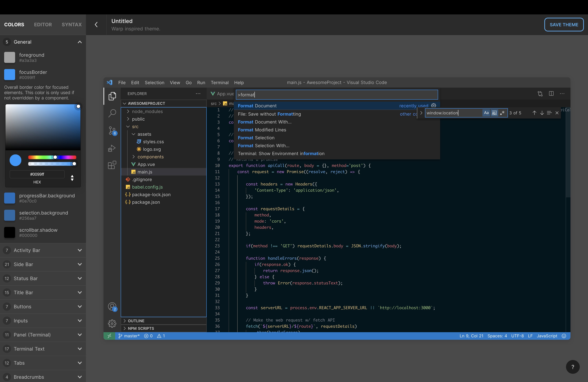This screenshot has height=382, width=588.
Task: Click the Accounts icon in activity bar
Action: pos(112,306)
